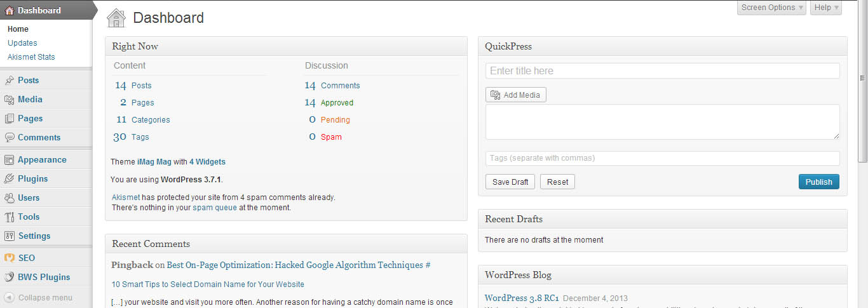Open the 11 Categories link
The height and width of the screenshot is (308, 868).
click(143, 120)
